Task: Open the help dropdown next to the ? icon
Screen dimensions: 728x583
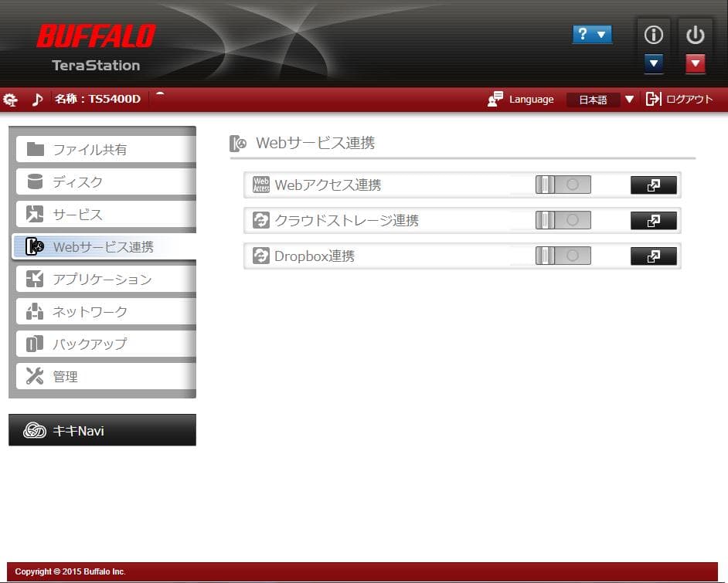Action: click(x=602, y=34)
